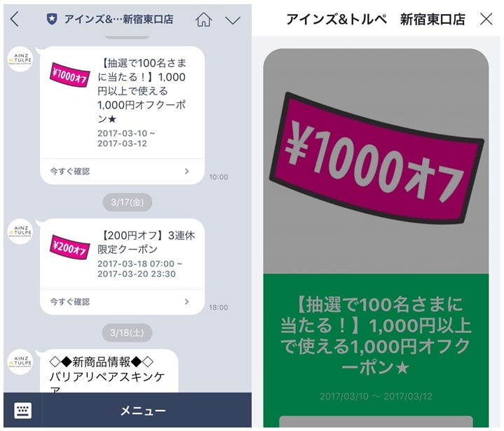Close the coupon detail panel
Screen dimensions: 504x431
(x=486, y=20)
